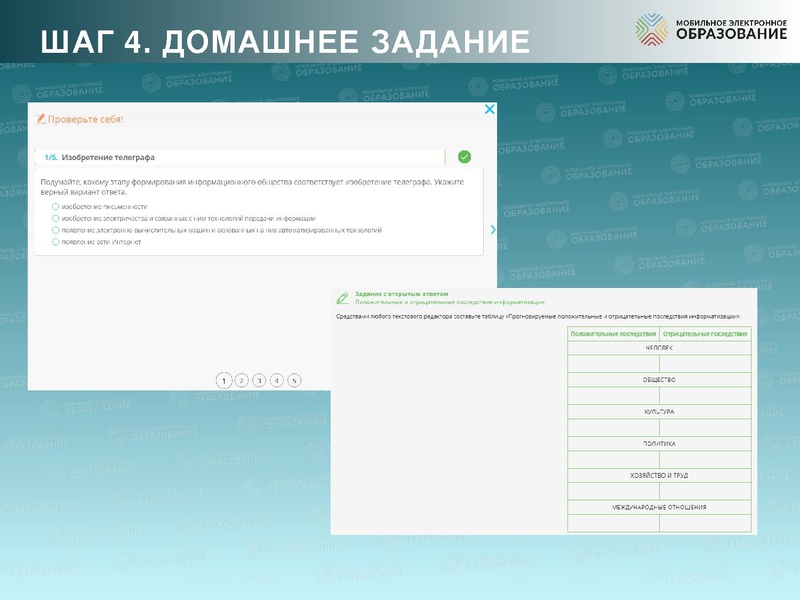Close the 'Проверьте себя!' quiz panel
The image size is (800, 600).
click(489, 110)
